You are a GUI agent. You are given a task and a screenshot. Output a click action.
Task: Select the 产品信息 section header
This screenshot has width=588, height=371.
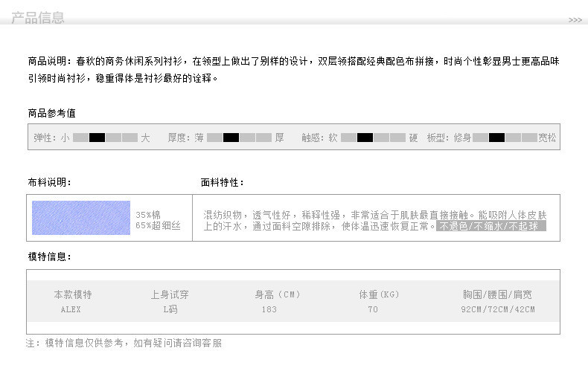click(x=37, y=18)
